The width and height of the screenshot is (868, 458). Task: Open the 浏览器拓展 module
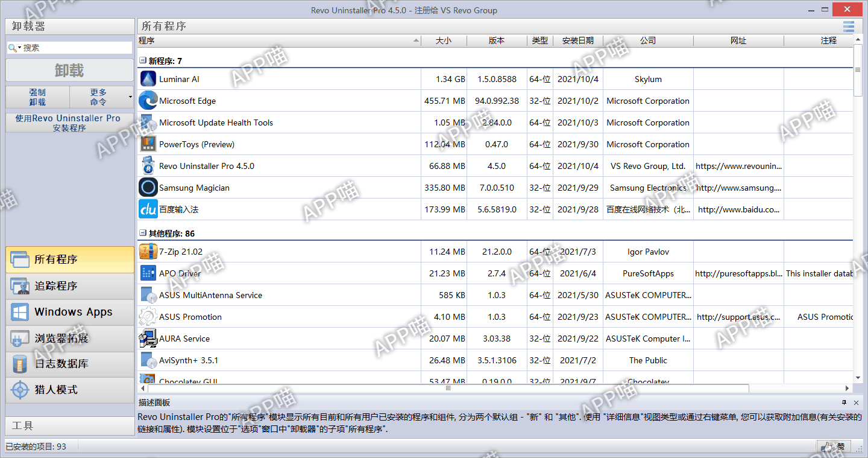(70, 338)
